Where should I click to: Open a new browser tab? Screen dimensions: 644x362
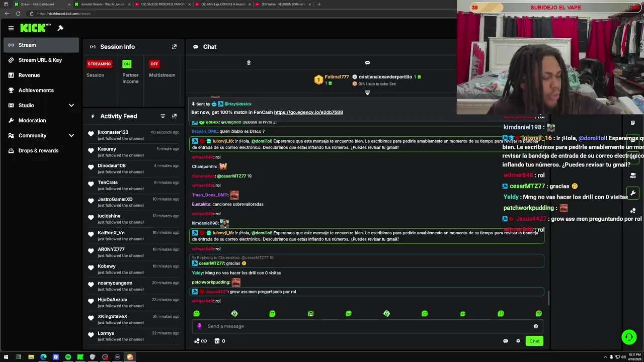(318, 4)
